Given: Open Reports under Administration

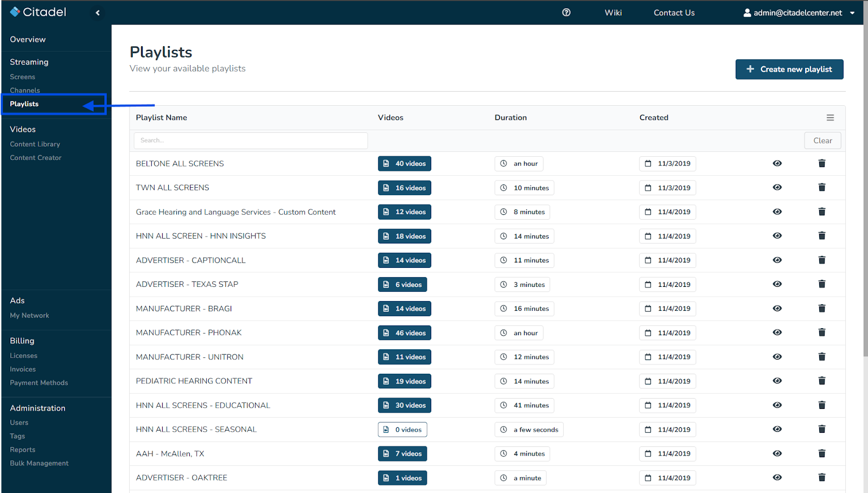Looking at the screenshot, I should click(22, 450).
